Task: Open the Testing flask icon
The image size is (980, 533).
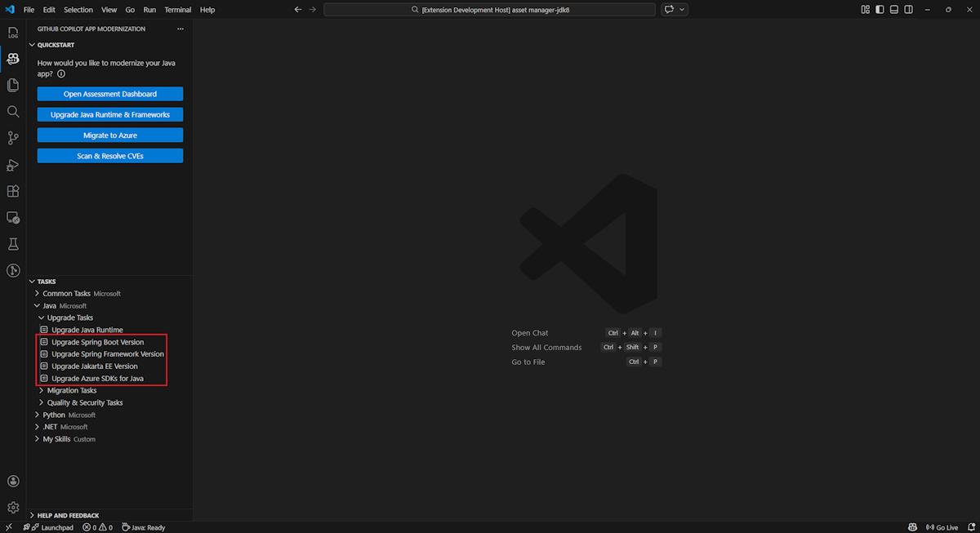Action: (x=12, y=244)
